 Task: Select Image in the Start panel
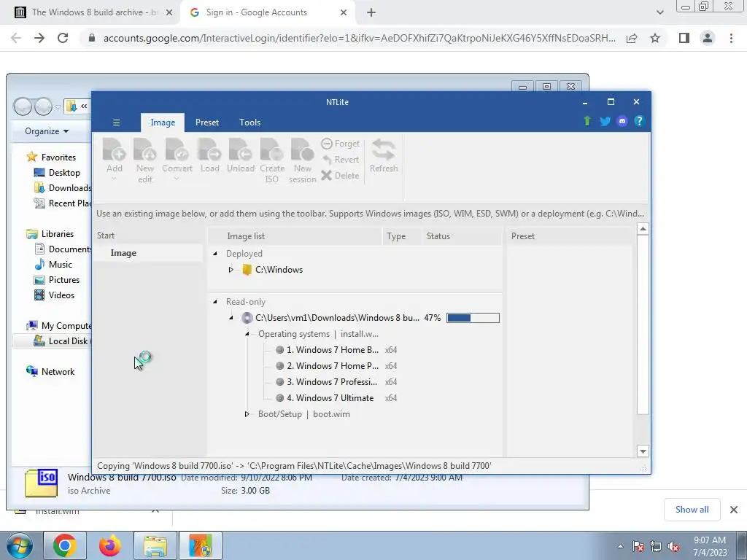point(123,253)
